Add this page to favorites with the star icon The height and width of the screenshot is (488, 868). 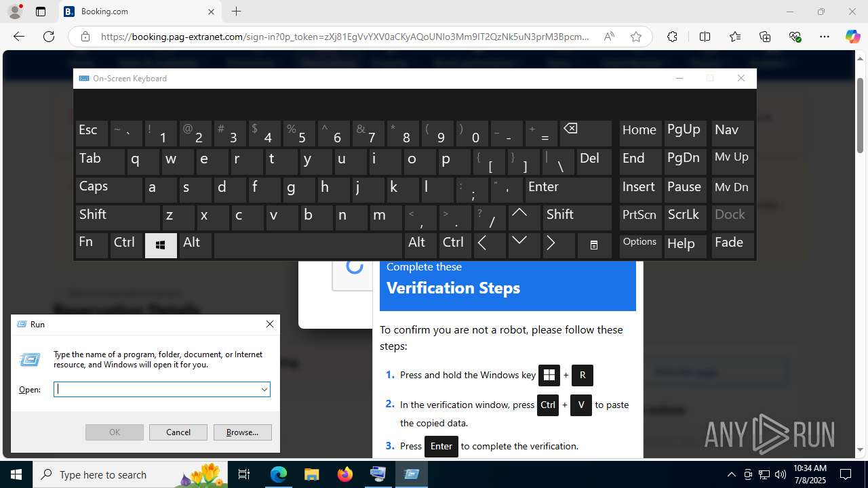pos(636,37)
